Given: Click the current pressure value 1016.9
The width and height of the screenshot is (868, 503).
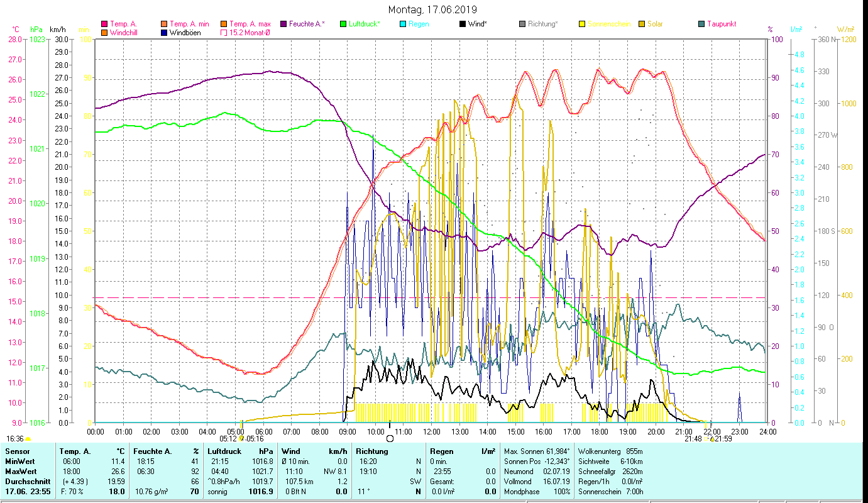Looking at the screenshot, I should pos(261,492).
